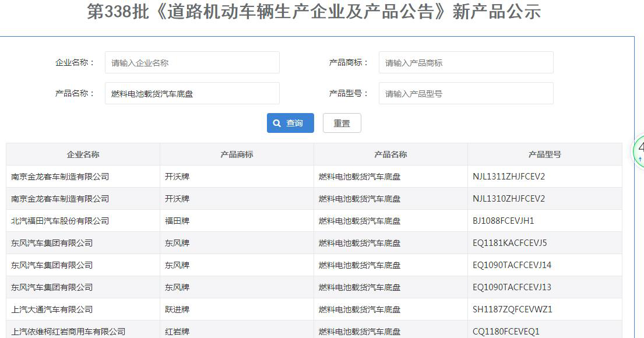Select model EQ1181KACFCEVJ5 cell

[x=544, y=243]
